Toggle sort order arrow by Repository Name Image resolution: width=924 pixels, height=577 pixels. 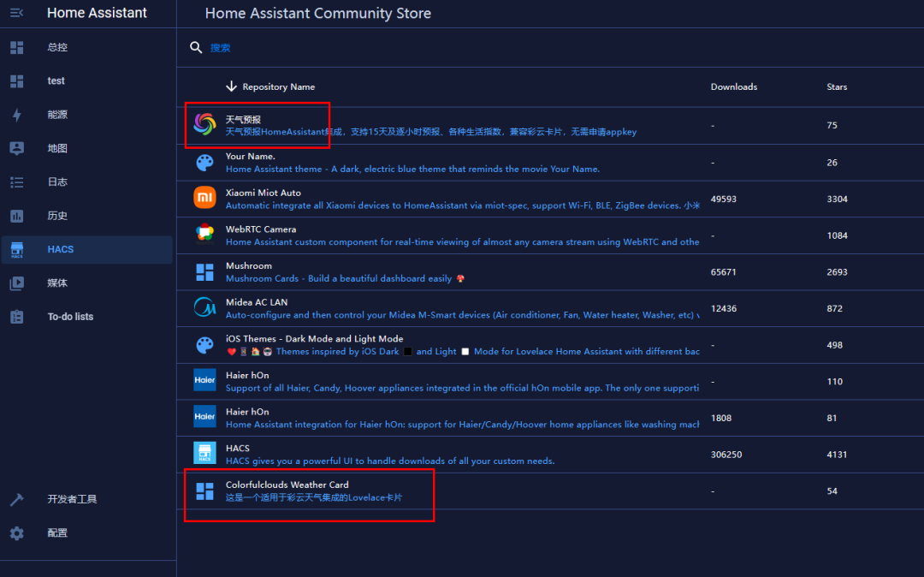[x=231, y=86]
